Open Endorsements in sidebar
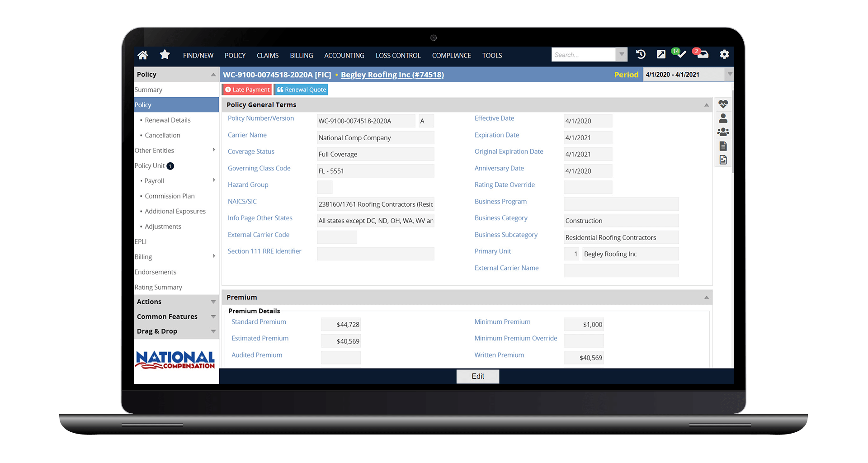 [x=156, y=272]
